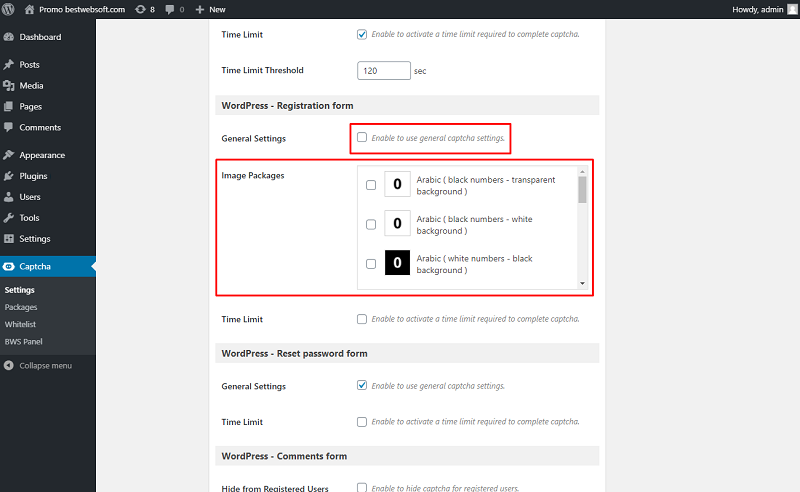
Task: Click the Posts pushpin icon
Action: pos(9,64)
